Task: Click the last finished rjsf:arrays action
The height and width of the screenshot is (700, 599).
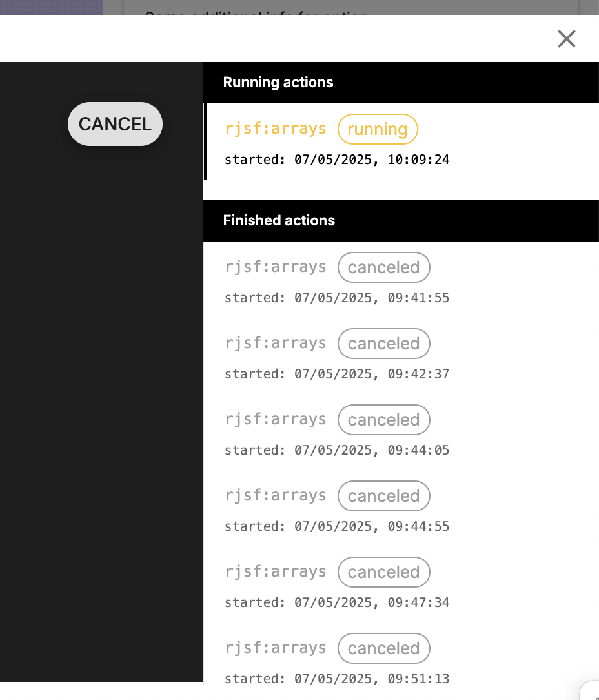Action: tap(276, 648)
